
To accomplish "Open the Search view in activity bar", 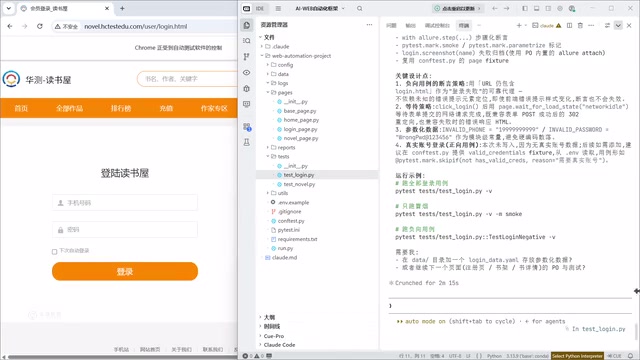I will 247,41.
